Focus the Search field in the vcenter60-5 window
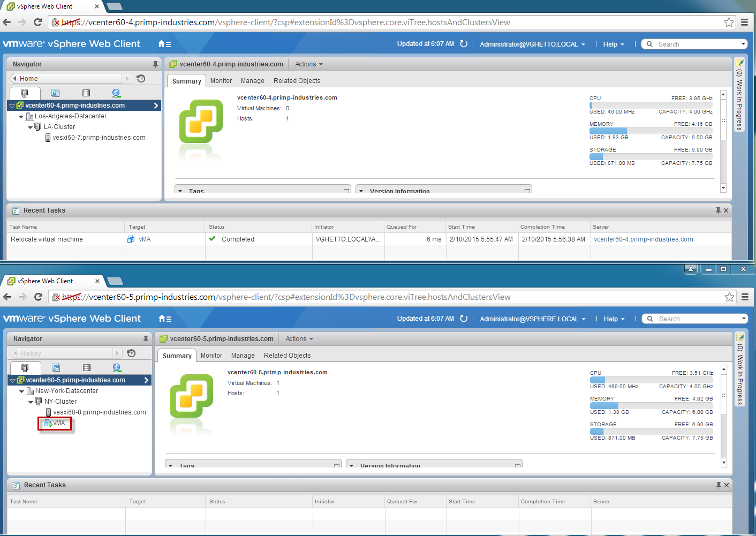Viewport: 756px width, 536px height. point(694,319)
